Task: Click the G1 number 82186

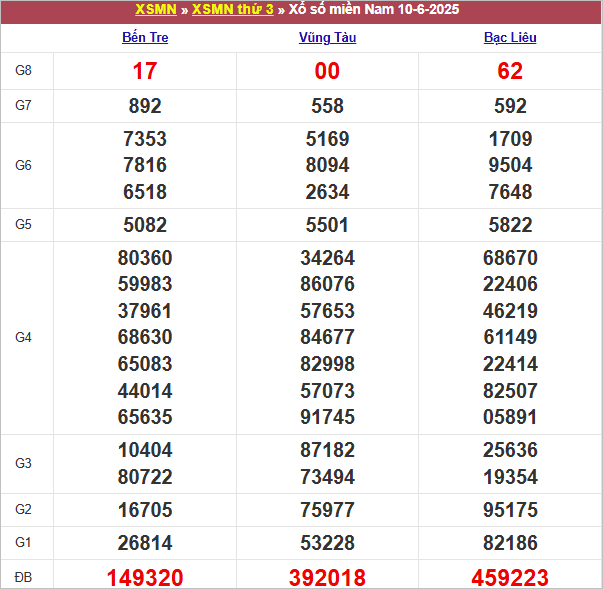Action: tap(510, 543)
